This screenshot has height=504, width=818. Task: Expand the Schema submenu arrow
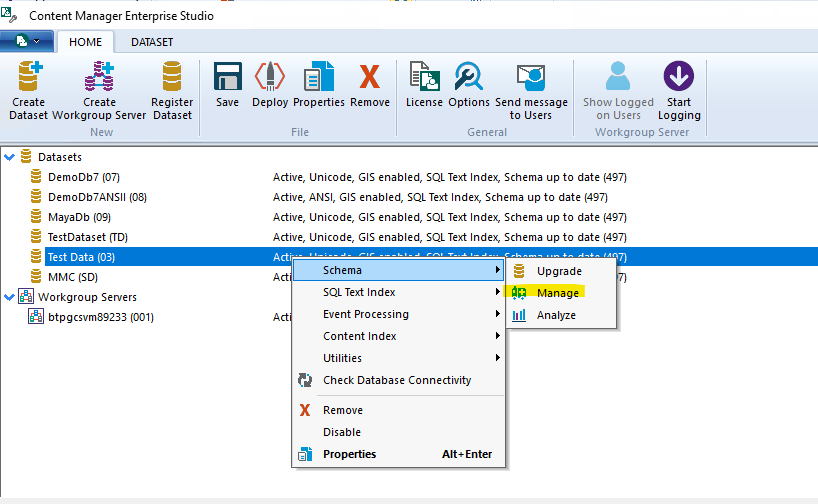pyautogui.click(x=498, y=270)
